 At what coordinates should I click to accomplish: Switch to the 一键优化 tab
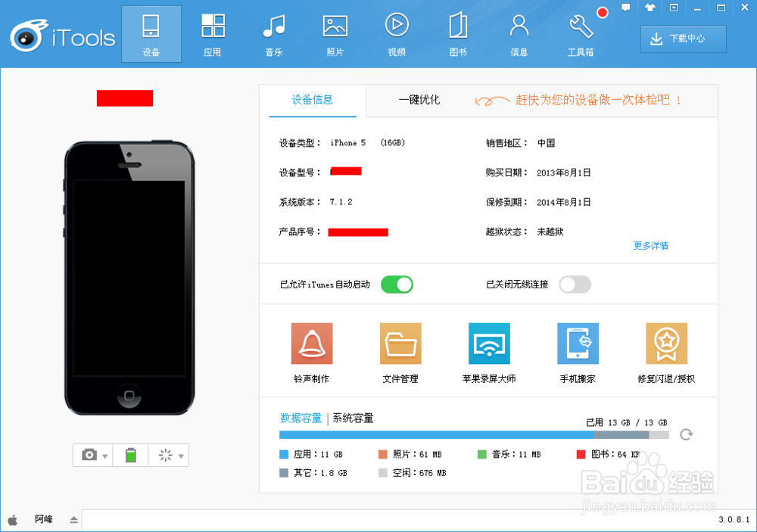[x=419, y=100]
